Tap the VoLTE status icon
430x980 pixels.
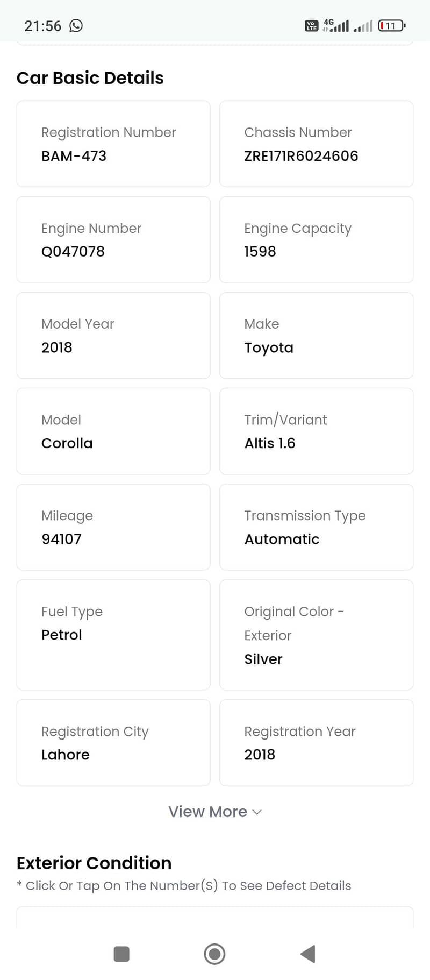[311, 26]
